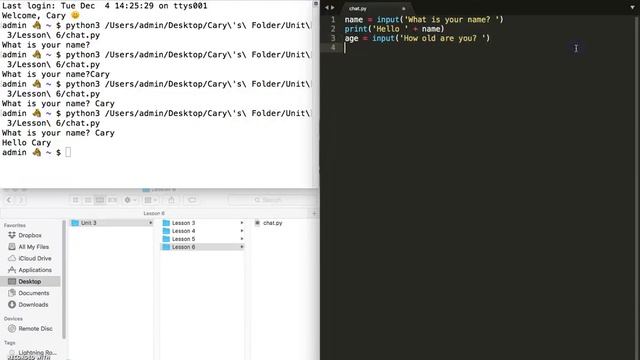Click the terminal 'Hello Cary' output line
This screenshot has width=640, height=360.
click(27, 142)
